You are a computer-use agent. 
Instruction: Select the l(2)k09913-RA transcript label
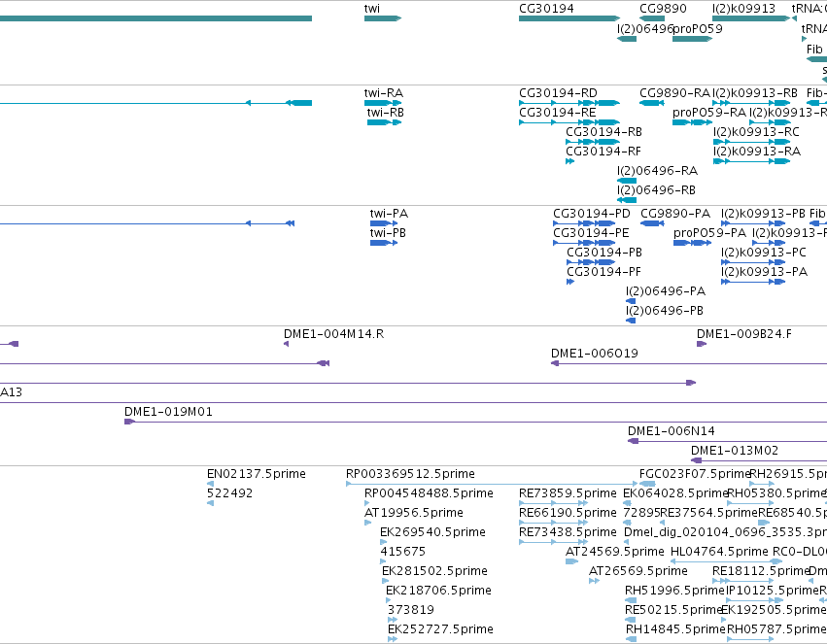pyautogui.click(x=757, y=152)
